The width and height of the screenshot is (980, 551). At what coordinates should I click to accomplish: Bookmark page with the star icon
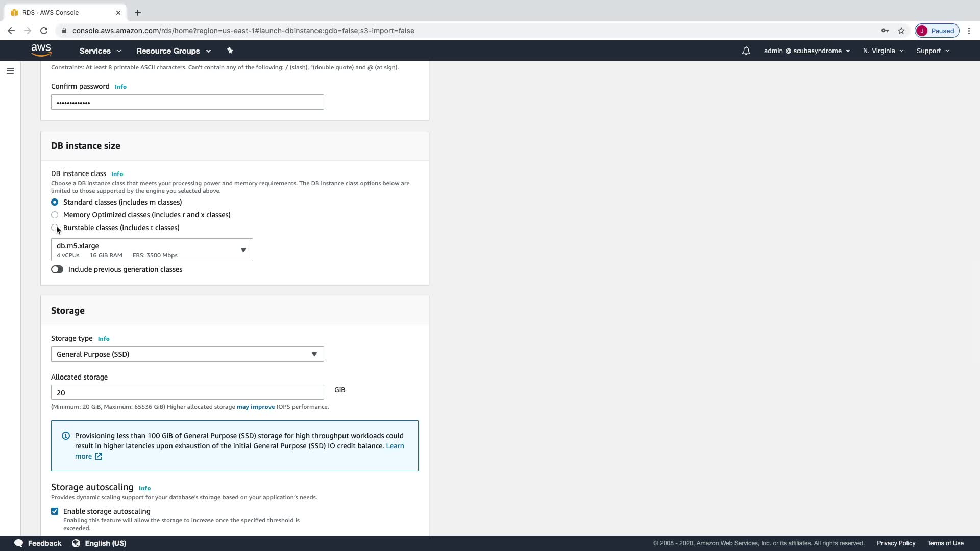coord(901,31)
